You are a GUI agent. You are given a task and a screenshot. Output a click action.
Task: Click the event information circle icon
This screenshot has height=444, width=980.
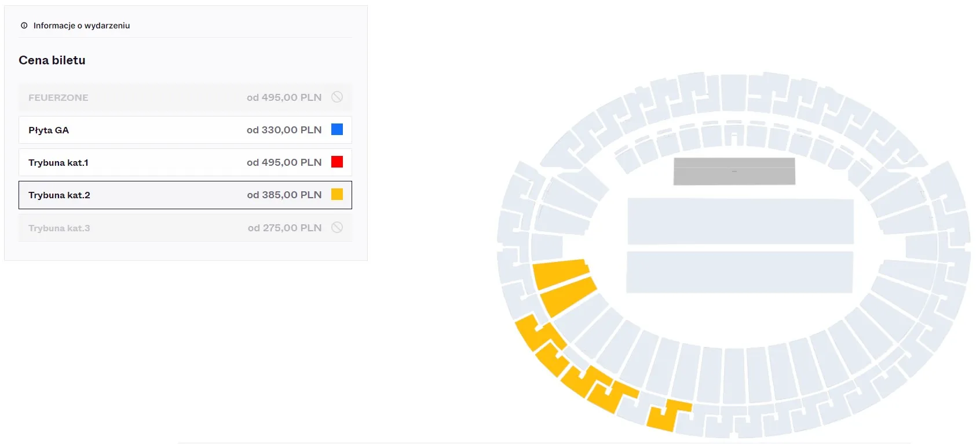point(24,26)
